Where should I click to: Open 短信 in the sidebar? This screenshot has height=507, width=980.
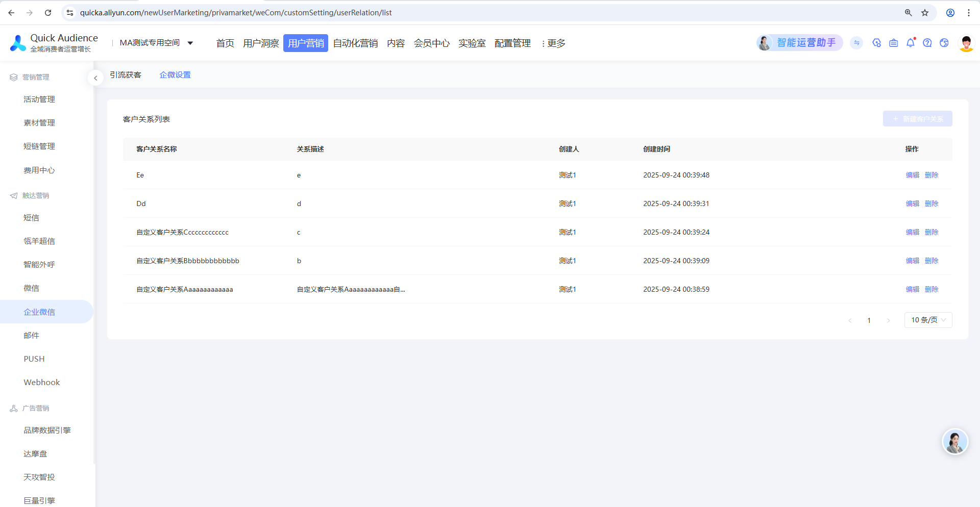pyautogui.click(x=31, y=218)
